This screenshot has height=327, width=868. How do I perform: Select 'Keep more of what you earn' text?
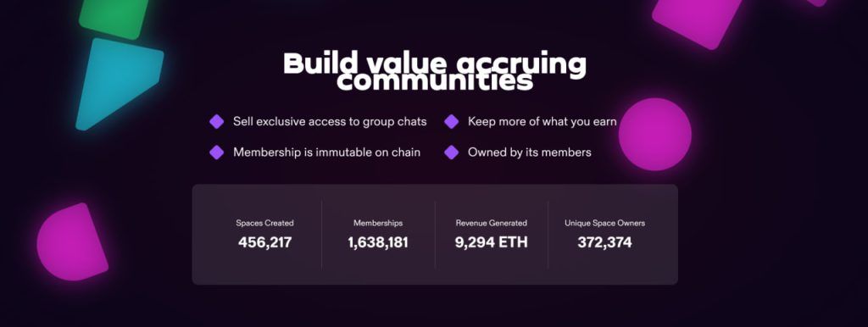coord(542,121)
